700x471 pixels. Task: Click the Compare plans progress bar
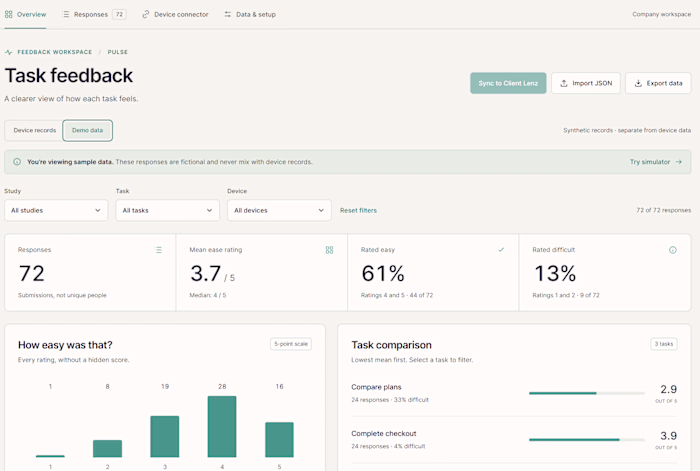(x=587, y=393)
